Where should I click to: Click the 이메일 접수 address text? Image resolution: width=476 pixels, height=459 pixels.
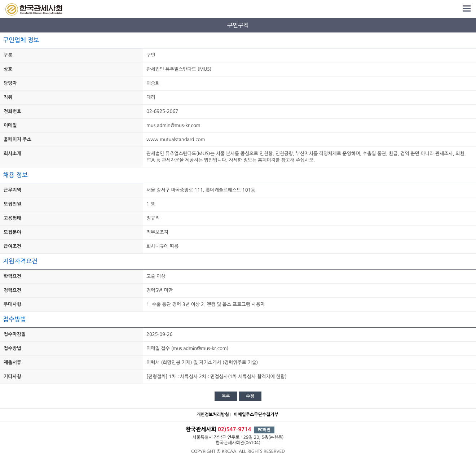187,349
